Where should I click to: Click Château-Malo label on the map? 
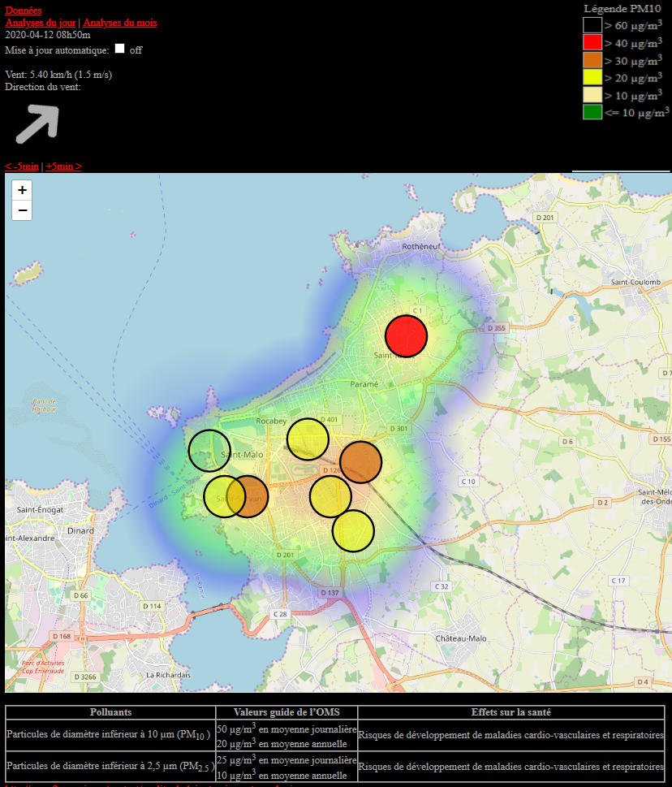(461, 638)
